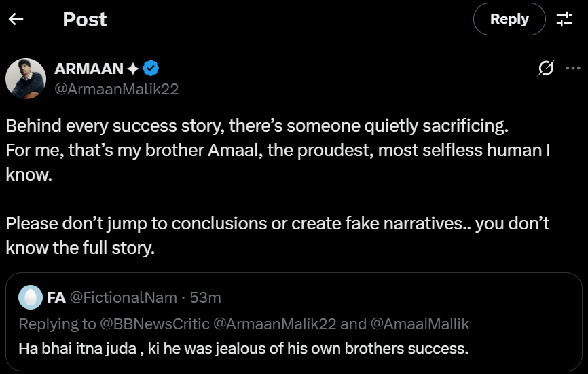The width and height of the screenshot is (588, 374).
Task: Click the FA display name
Action: [56, 297]
